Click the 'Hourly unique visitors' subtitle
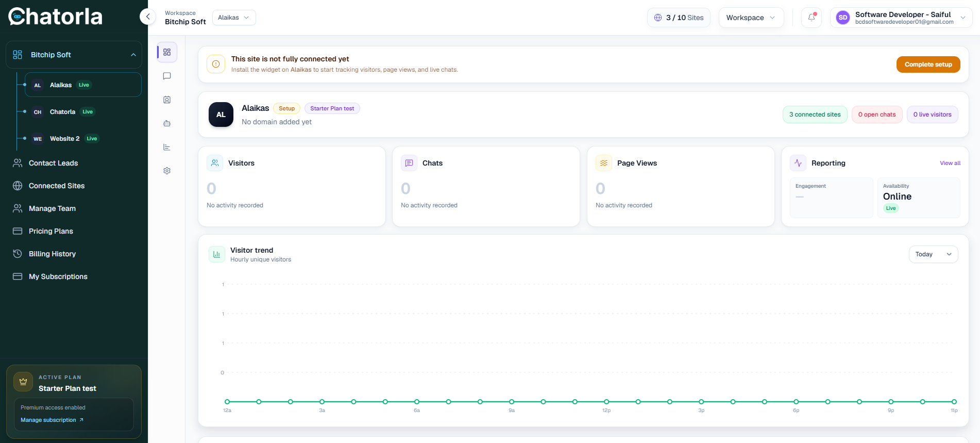This screenshot has height=443, width=980. pos(261,259)
